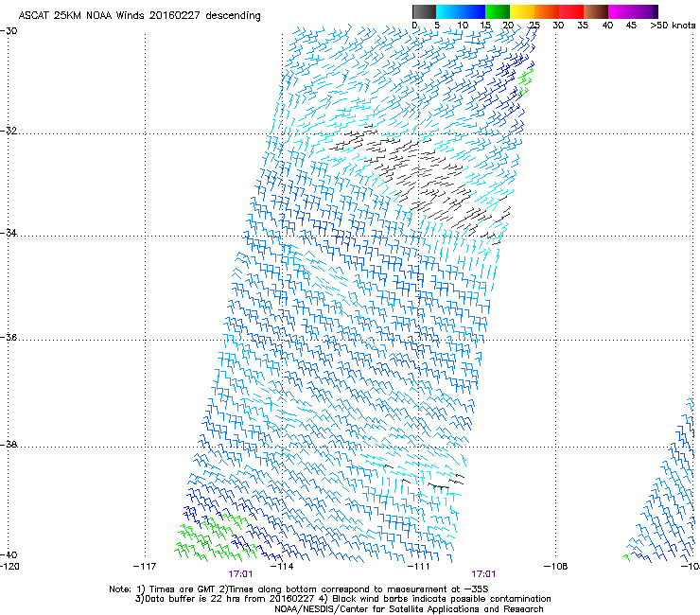Image resolution: width=700 pixels, height=615 pixels.
Task: Click the '-34' latitude axis label
Action: (x=9, y=233)
